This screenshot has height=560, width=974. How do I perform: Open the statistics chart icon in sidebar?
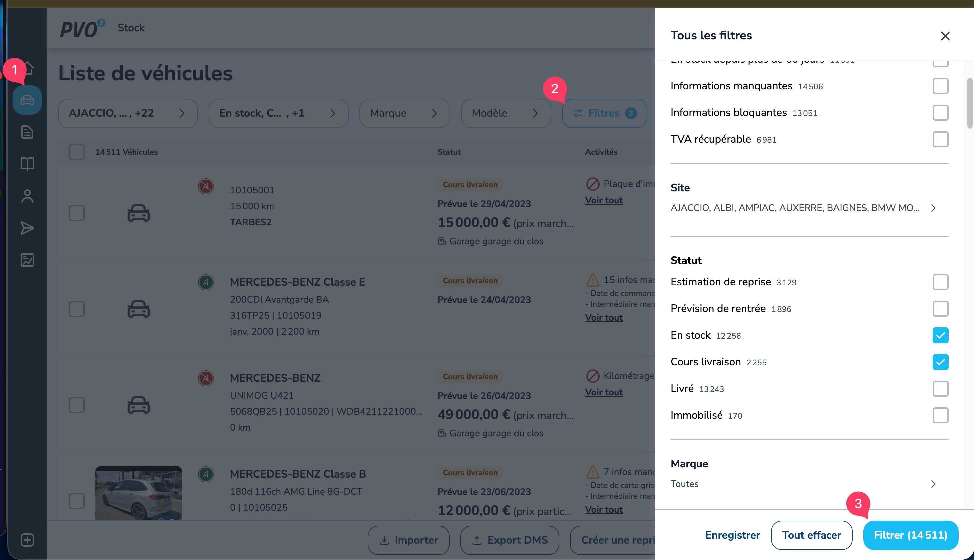(x=27, y=260)
